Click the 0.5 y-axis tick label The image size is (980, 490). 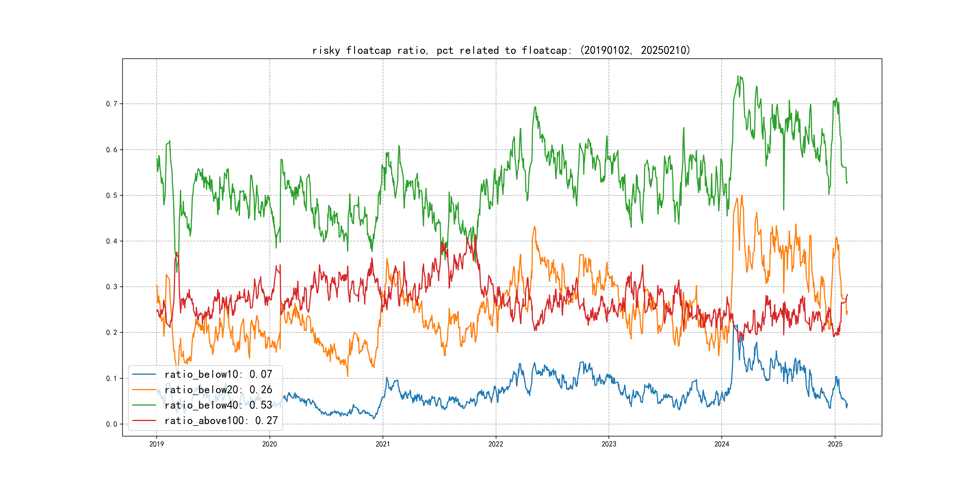point(112,195)
